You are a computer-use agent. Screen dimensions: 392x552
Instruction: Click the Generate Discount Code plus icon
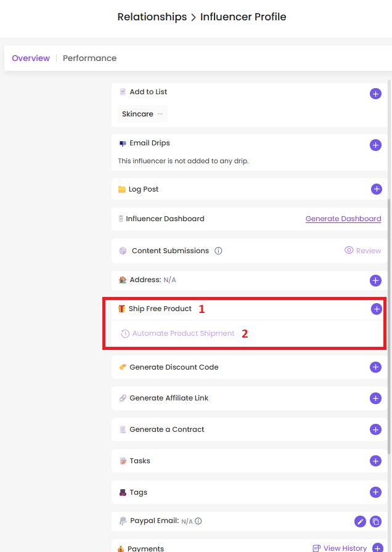coord(375,367)
